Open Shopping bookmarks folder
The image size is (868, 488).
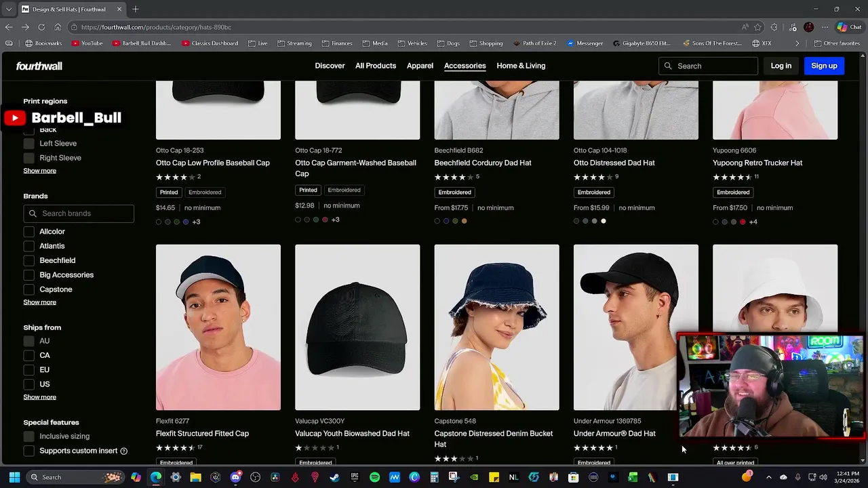pos(486,43)
